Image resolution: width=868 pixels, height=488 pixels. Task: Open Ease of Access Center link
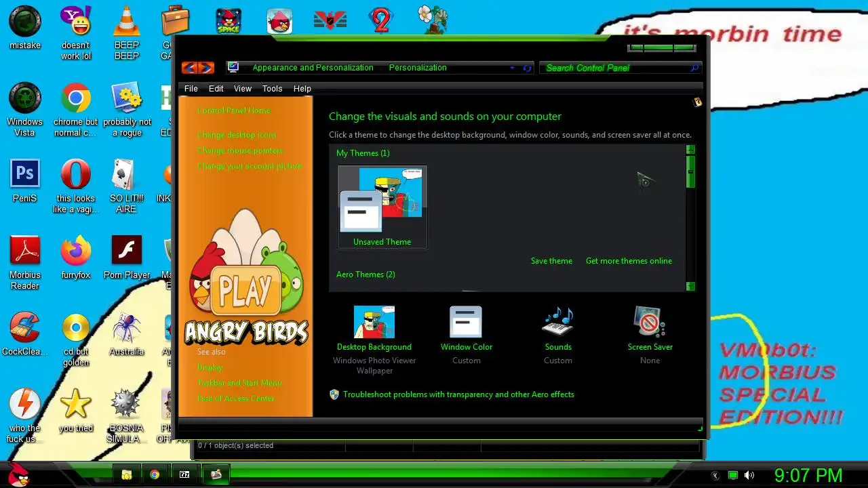click(x=235, y=399)
